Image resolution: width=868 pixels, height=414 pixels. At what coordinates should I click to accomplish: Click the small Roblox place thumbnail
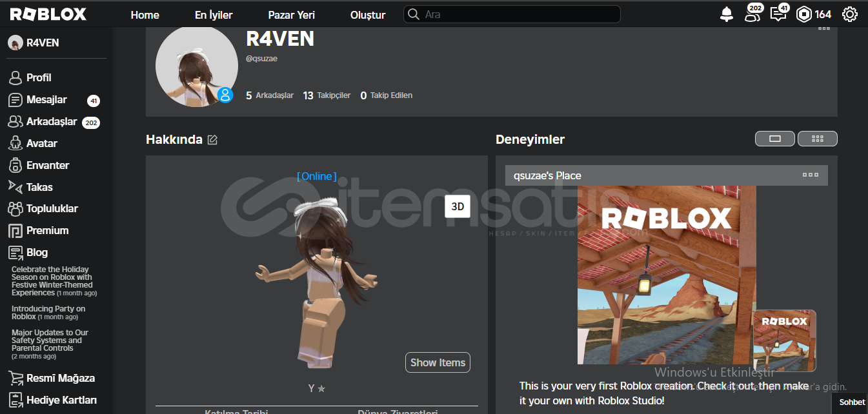[x=785, y=340]
